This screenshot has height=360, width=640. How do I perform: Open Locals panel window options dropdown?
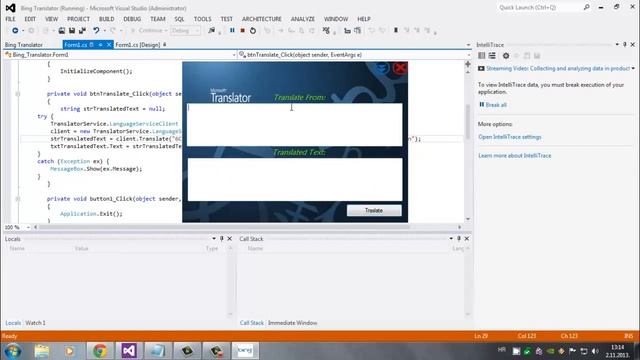(214, 239)
